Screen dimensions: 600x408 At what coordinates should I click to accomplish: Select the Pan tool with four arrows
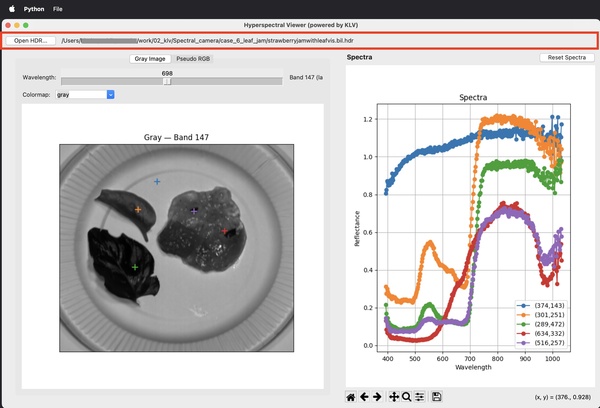coord(394,397)
